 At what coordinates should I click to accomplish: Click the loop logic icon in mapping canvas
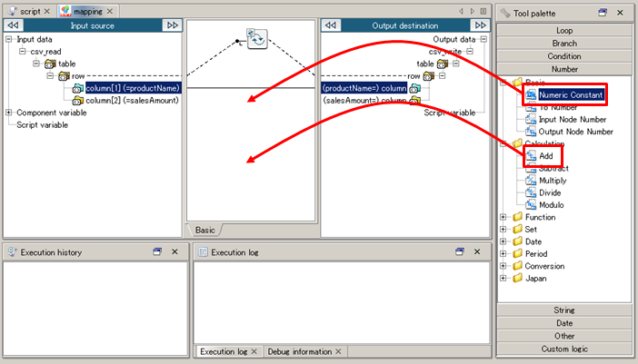(x=255, y=39)
